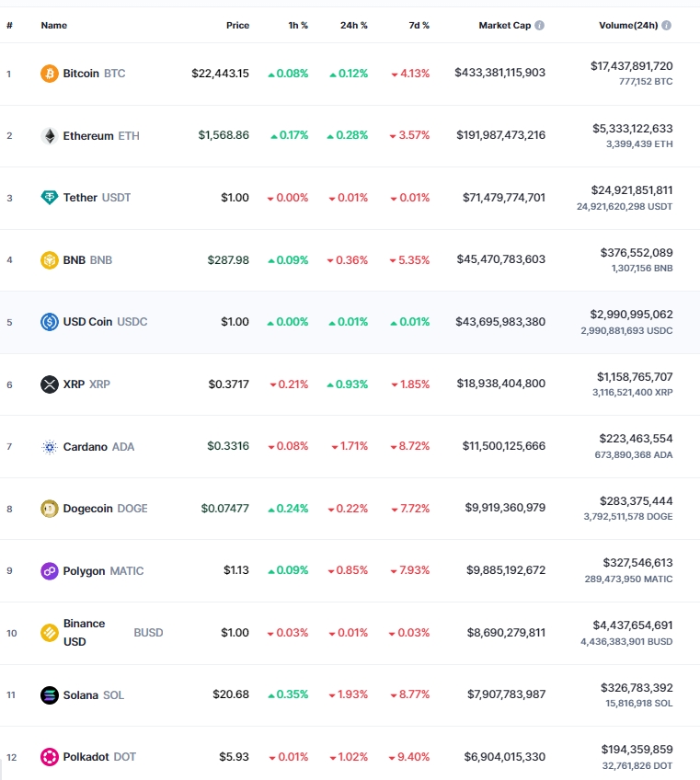The height and width of the screenshot is (780, 700).
Task: Click the Dogecoin logo icon
Action: (x=50, y=509)
